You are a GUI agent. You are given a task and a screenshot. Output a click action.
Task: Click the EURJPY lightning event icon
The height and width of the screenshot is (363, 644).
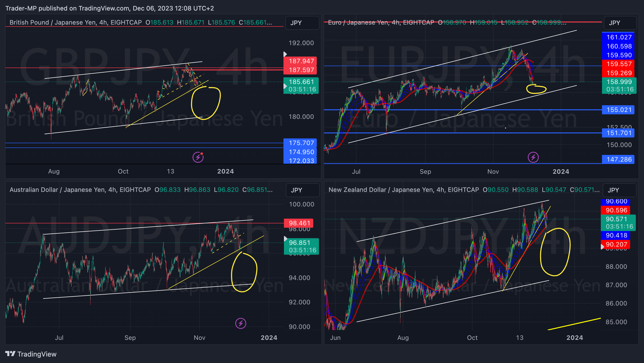[533, 157]
